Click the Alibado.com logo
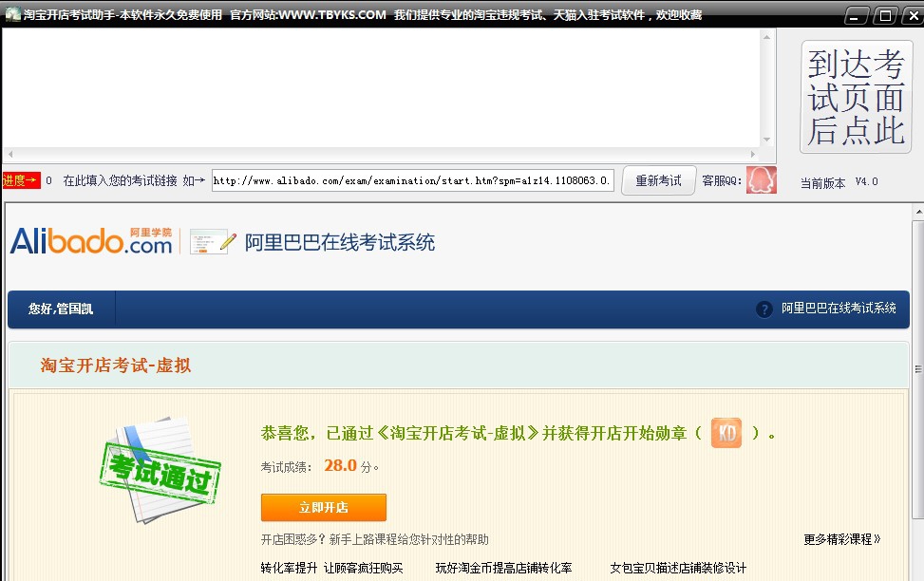The width and height of the screenshot is (924, 581). pos(91,240)
